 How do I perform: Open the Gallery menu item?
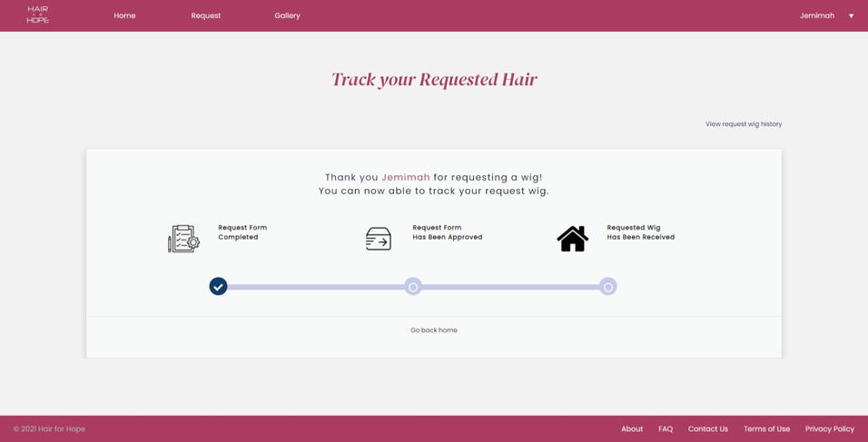(287, 15)
